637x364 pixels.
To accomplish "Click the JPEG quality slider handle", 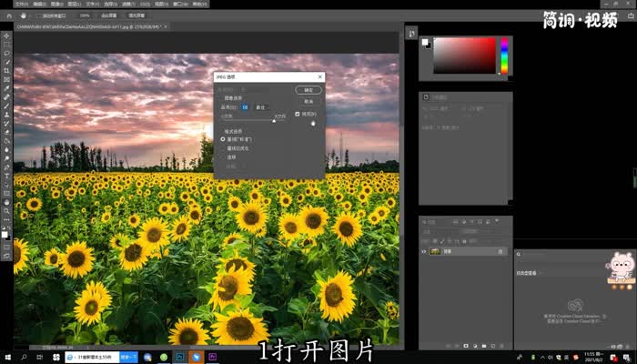I will coord(274,122).
